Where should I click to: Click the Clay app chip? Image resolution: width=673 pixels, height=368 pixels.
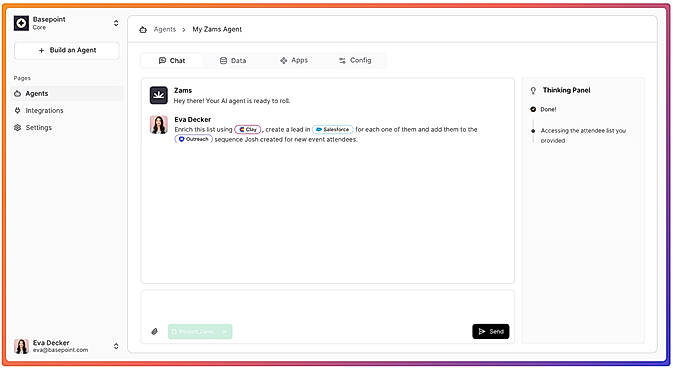(x=248, y=129)
